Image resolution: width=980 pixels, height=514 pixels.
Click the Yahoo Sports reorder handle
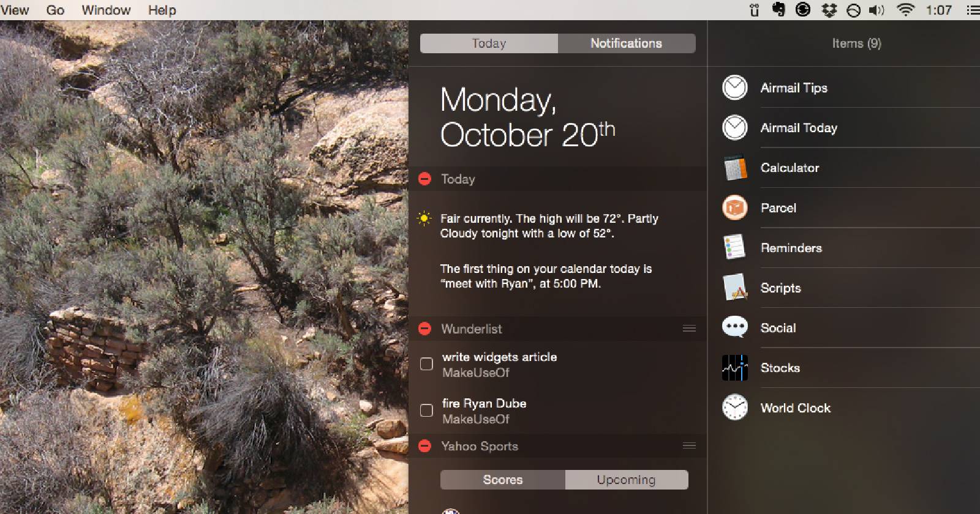tap(689, 445)
